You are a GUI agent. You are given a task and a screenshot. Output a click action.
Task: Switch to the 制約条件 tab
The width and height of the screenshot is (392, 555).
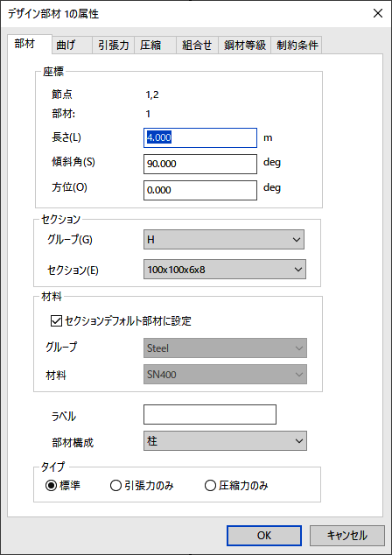pos(297,46)
